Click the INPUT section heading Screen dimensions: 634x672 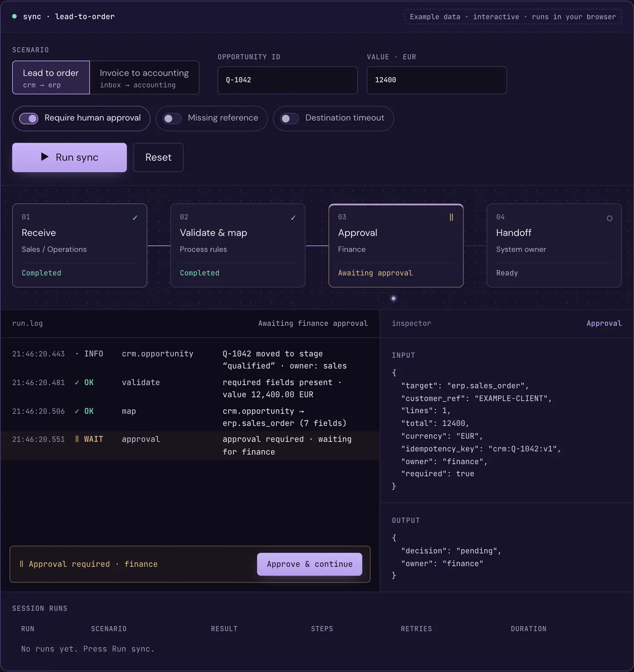[x=403, y=355]
